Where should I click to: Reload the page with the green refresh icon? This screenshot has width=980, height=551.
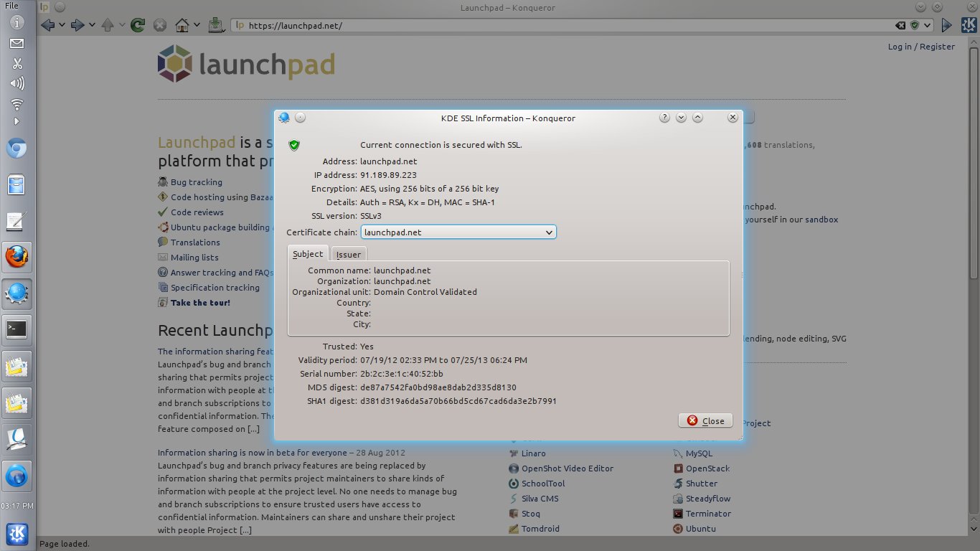click(x=138, y=25)
